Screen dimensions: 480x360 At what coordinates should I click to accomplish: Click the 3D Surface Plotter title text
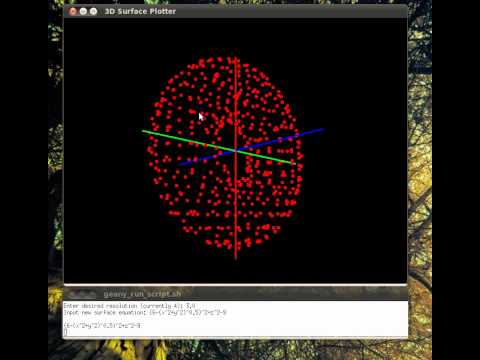tap(140, 11)
